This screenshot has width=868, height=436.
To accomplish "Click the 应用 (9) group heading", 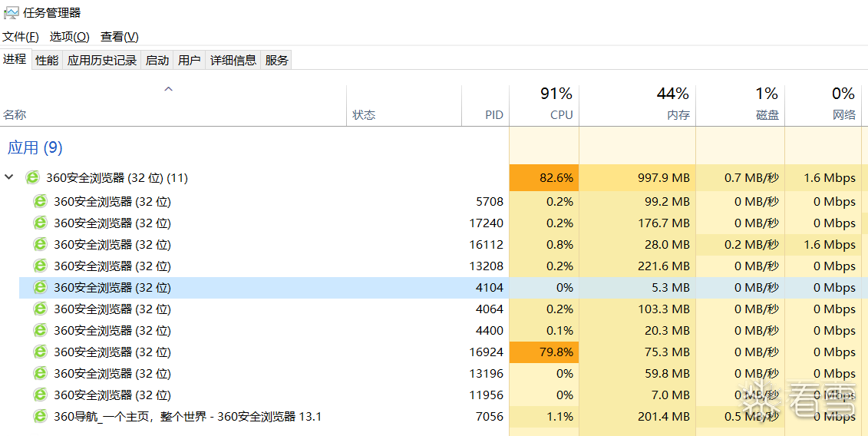I will 35,148.
